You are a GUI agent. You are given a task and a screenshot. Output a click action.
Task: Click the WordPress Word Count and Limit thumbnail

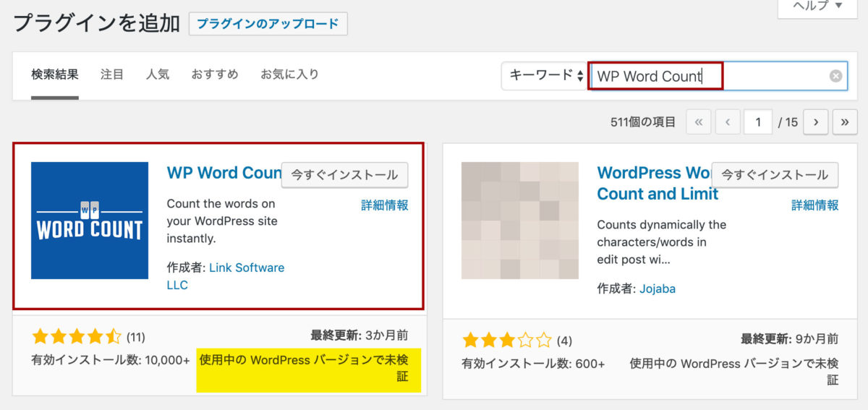pos(519,221)
